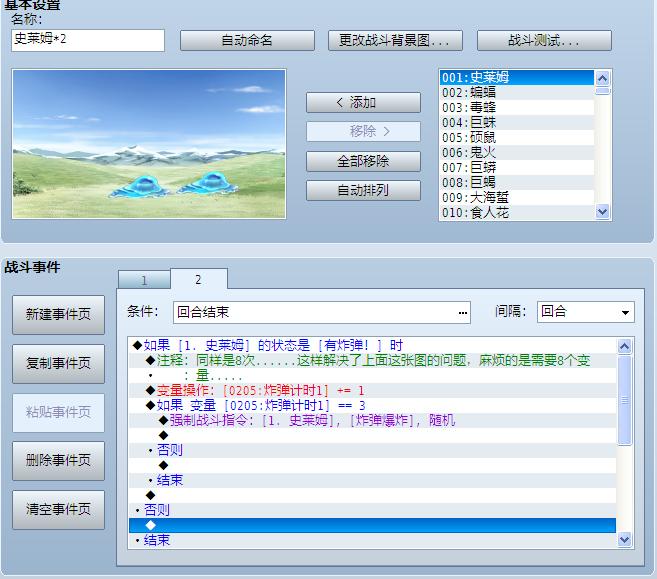Click 新建事件页 button
The image size is (657, 579).
click(58, 315)
